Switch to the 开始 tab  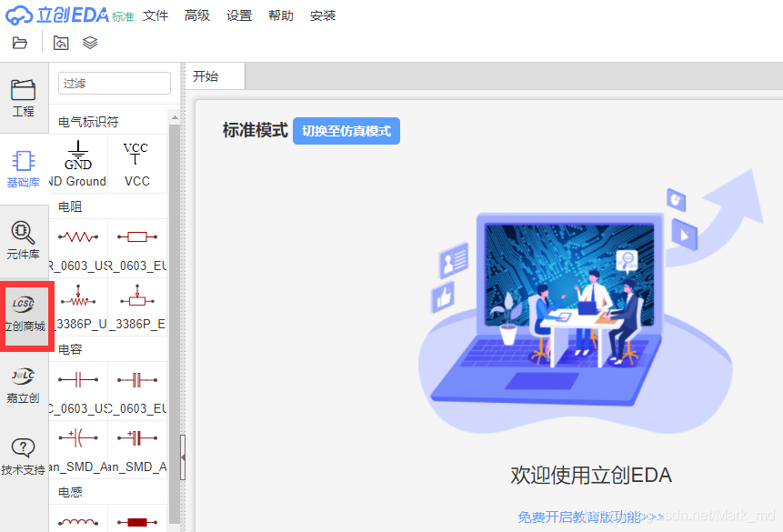pyautogui.click(x=216, y=76)
